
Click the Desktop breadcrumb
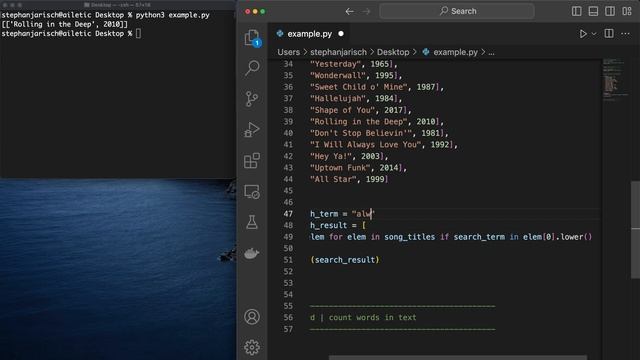click(393, 52)
